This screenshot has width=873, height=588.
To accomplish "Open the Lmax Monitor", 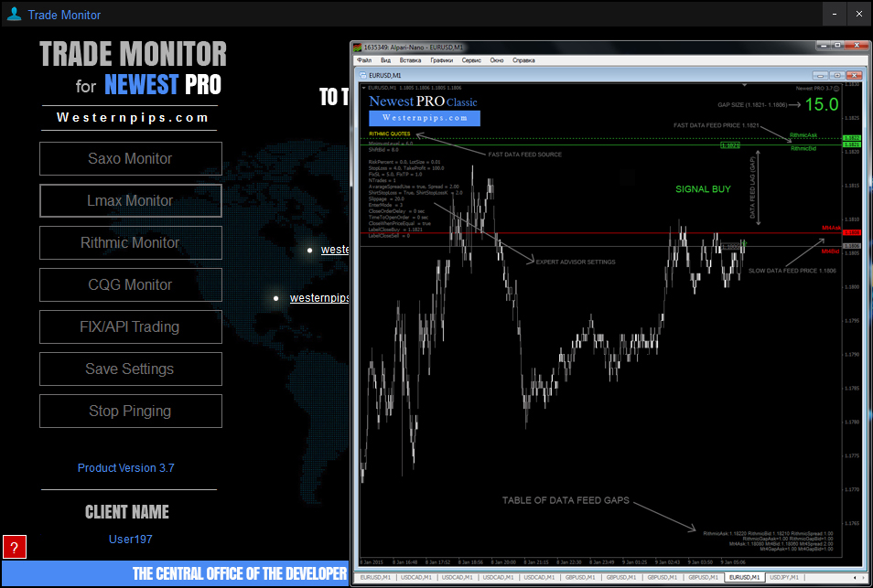I will pyautogui.click(x=130, y=200).
